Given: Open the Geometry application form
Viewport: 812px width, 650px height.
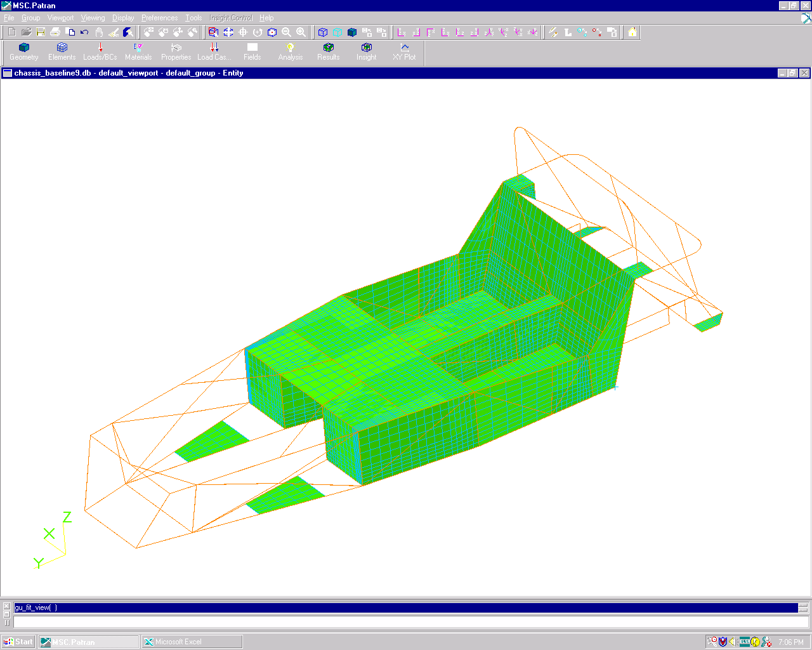Looking at the screenshot, I should [x=24, y=51].
